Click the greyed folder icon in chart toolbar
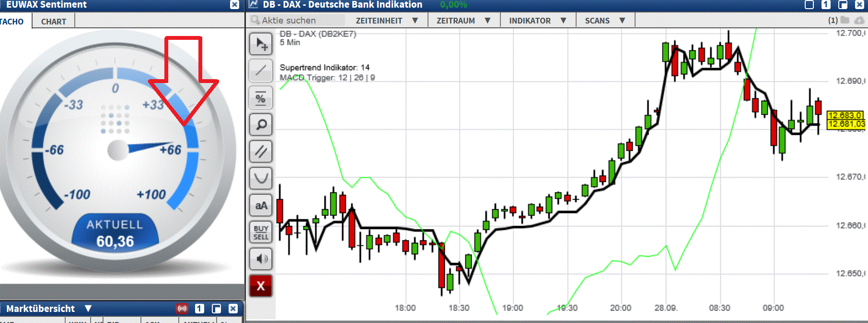Screen dimensions: 868x323 (x=845, y=20)
